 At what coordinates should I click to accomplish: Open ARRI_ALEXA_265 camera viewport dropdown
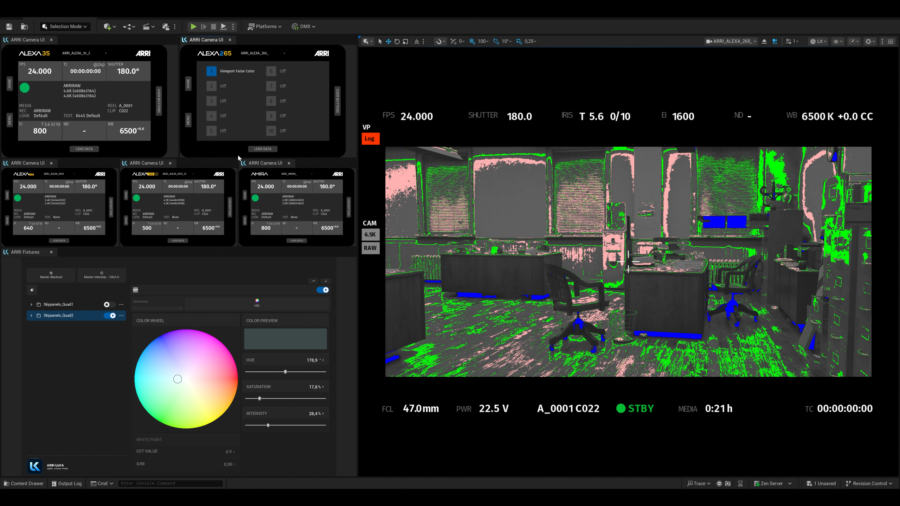(x=731, y=41)
